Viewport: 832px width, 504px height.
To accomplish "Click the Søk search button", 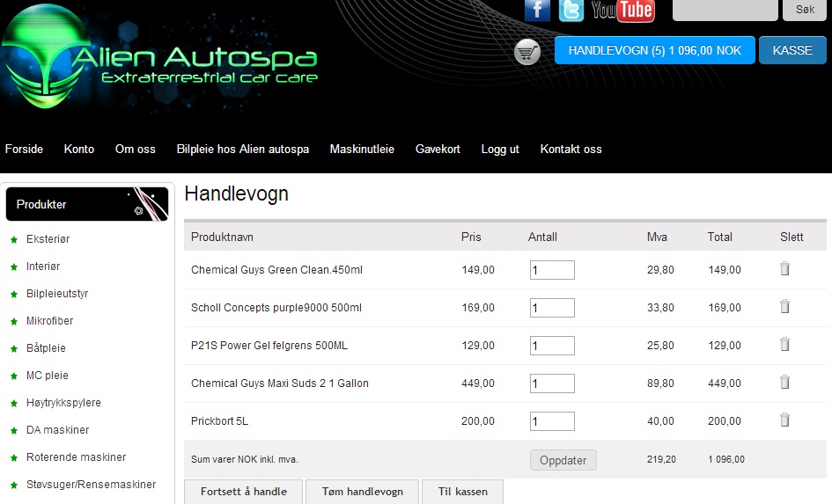I will (805, 10).
